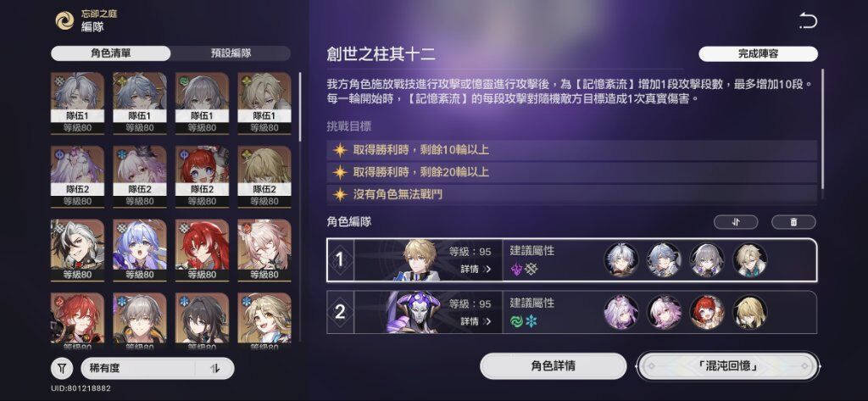Image resolution: width=868 pixels, height=401 pixels.
Task: Click first character portrait in team 1 row
Action: pos(621,259)
